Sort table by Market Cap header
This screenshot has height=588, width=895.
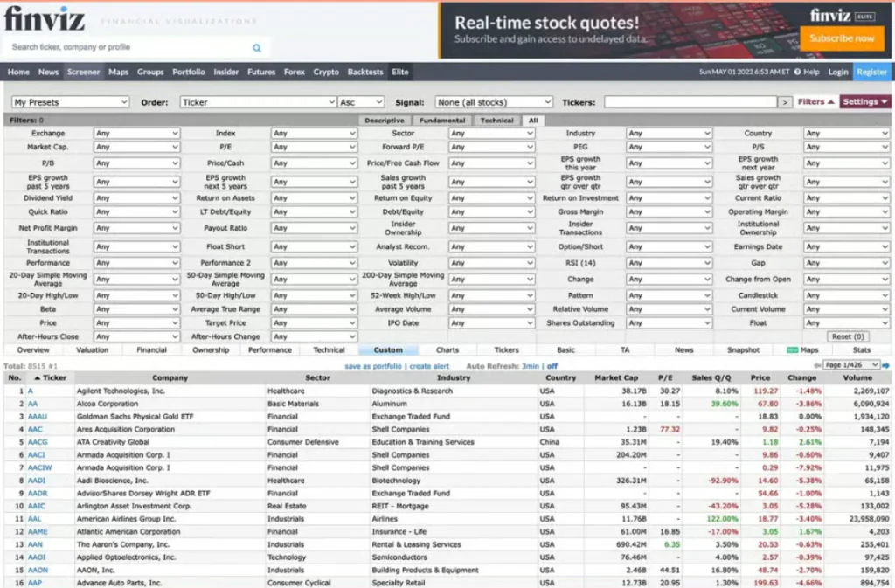click(614, 377)
